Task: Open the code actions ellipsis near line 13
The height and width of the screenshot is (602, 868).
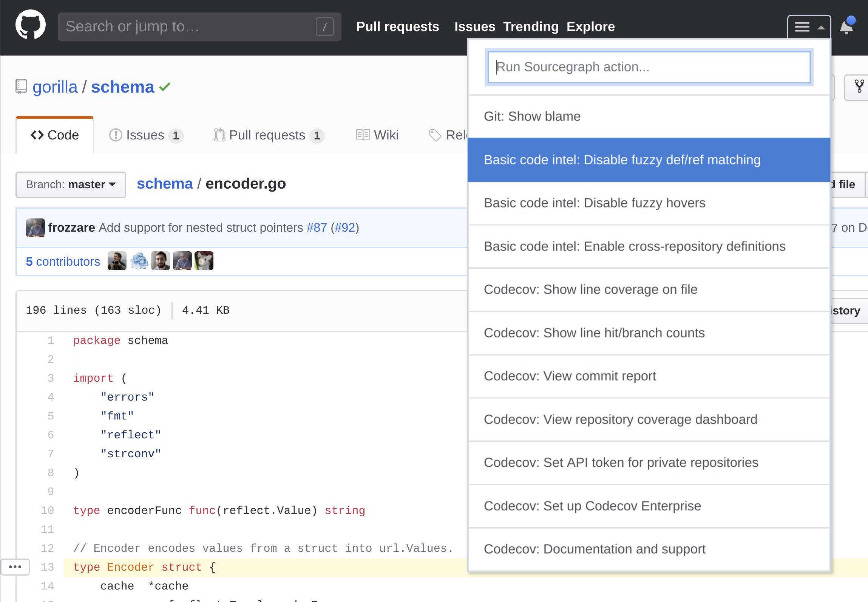Action: pyautogui.click(x=15, y=567)
